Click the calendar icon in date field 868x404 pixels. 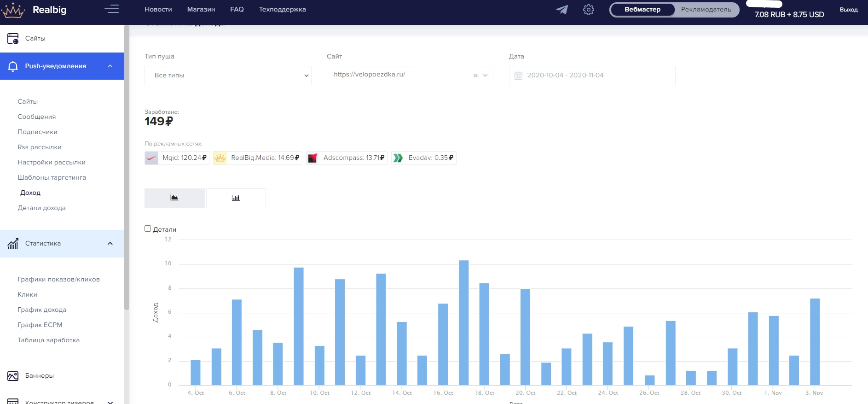(518, 76)
